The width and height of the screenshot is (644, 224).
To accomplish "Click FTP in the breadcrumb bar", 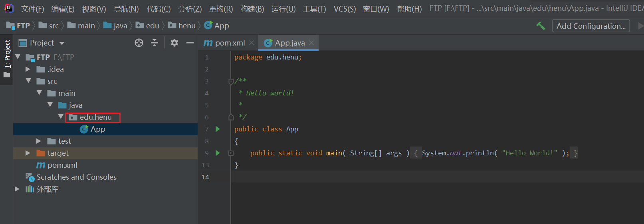I will (x=18, y=26).
